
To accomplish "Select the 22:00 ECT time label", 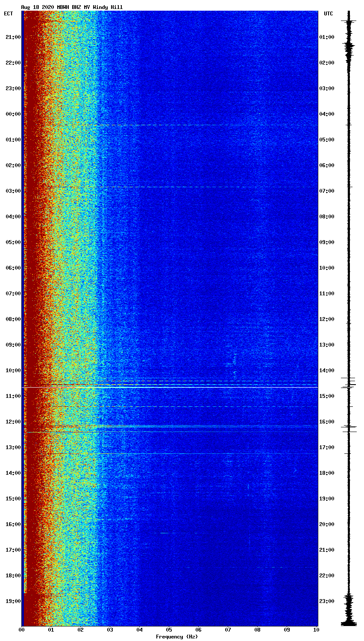I will pos(13,63).
